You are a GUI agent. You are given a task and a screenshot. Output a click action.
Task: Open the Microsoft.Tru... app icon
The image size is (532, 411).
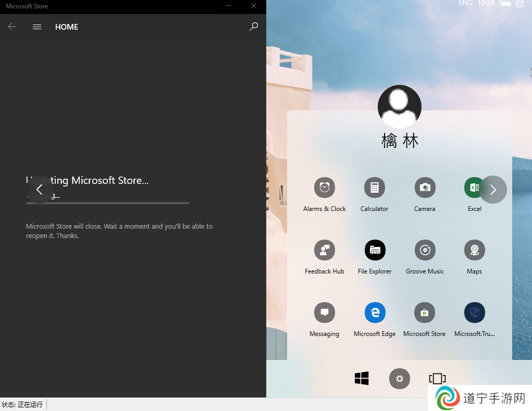click(474, 313)
